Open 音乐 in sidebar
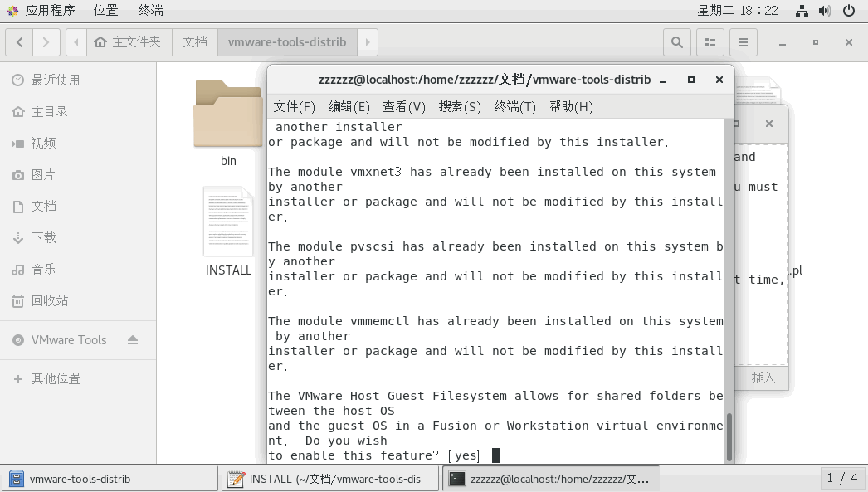This screenshot has height=492, width=868. pos(78,270)
